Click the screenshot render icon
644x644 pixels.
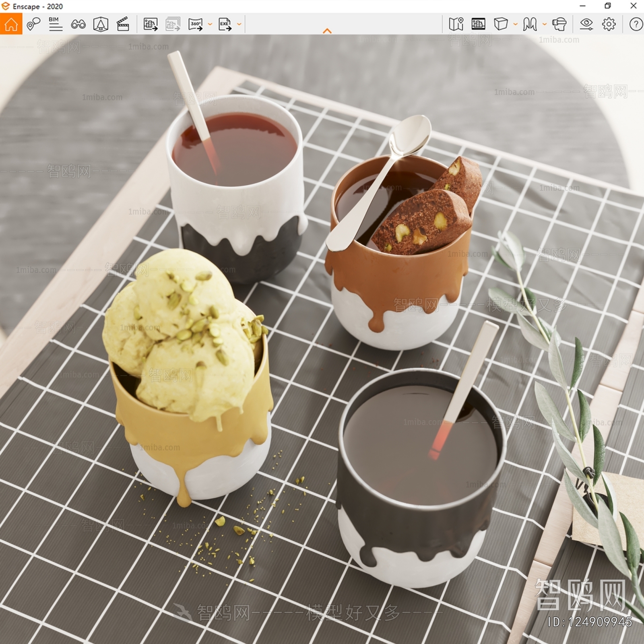point(151,24)
